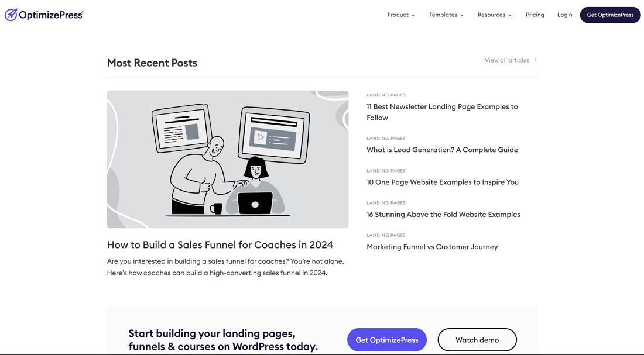
Task: Click Landing Pages category above Lead Generation post
Action: (386, 138)
